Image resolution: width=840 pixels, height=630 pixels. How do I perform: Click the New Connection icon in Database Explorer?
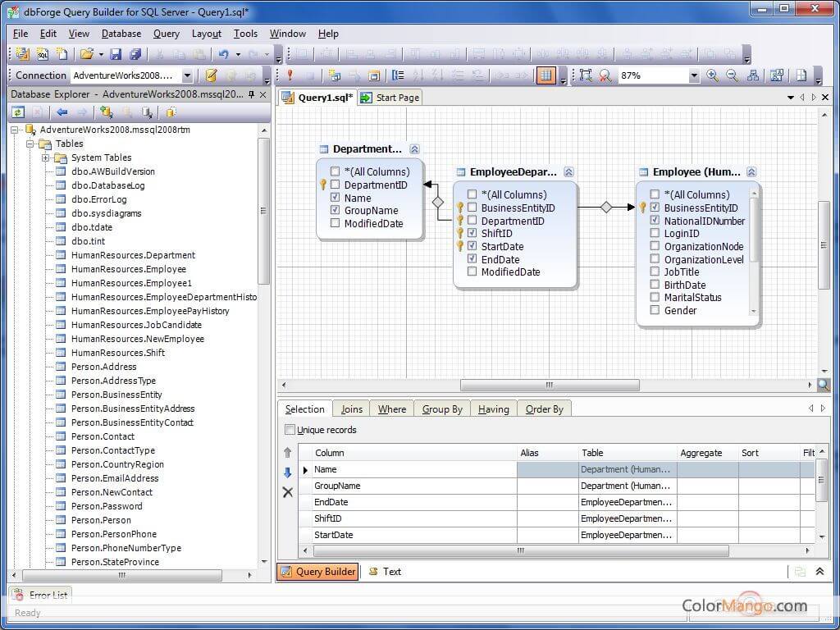click(x=106, y=112)
